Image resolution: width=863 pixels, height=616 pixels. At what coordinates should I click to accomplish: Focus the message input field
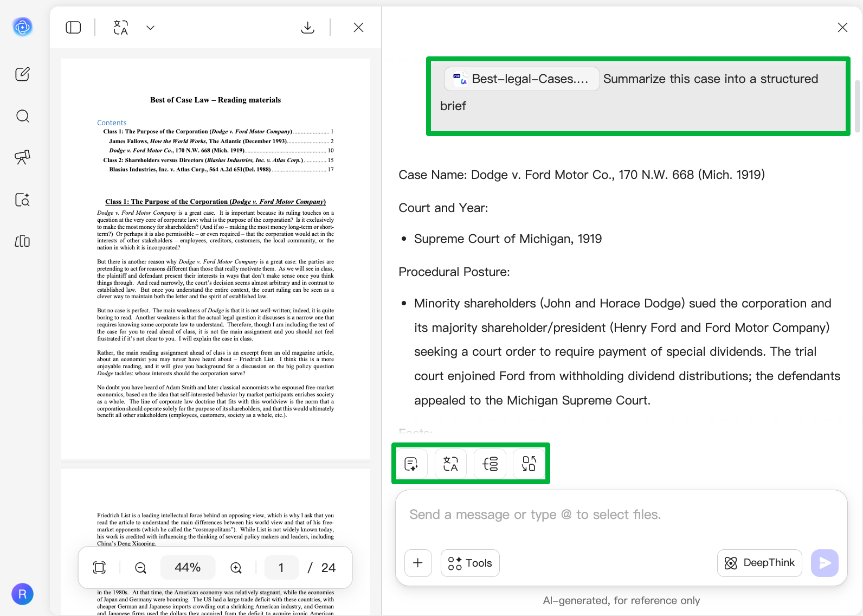click(621, 515)
